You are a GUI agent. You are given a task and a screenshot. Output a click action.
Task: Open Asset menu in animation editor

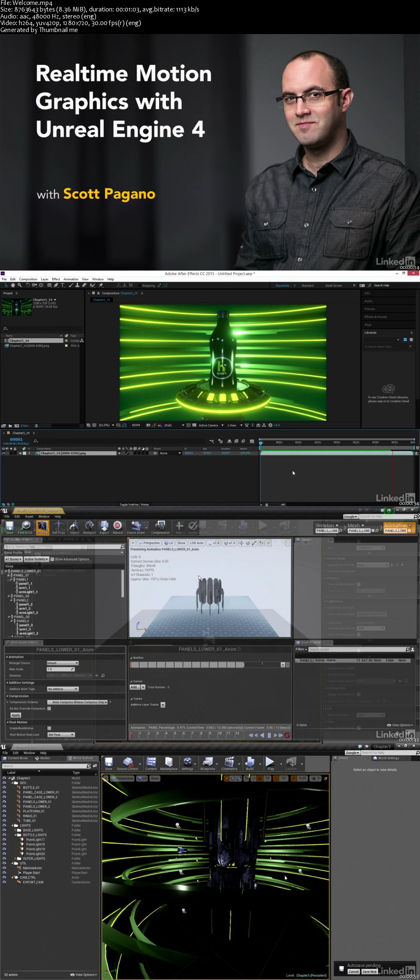click(x=29, y=516)
